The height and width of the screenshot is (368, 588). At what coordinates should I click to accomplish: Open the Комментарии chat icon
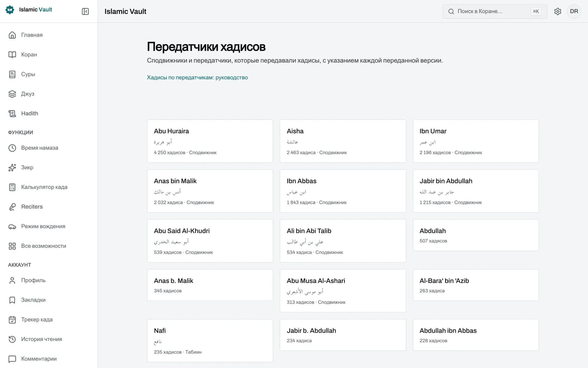(x=12, y=359)
